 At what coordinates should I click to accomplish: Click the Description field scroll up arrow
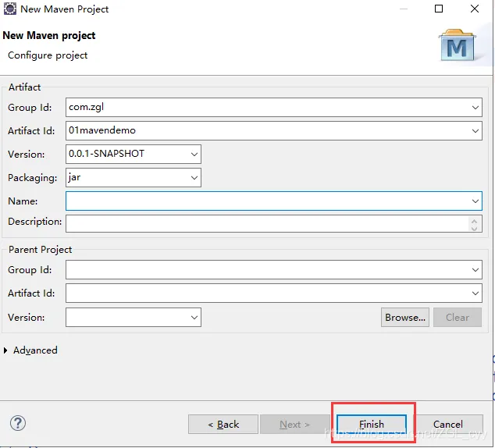coord(474,221)
